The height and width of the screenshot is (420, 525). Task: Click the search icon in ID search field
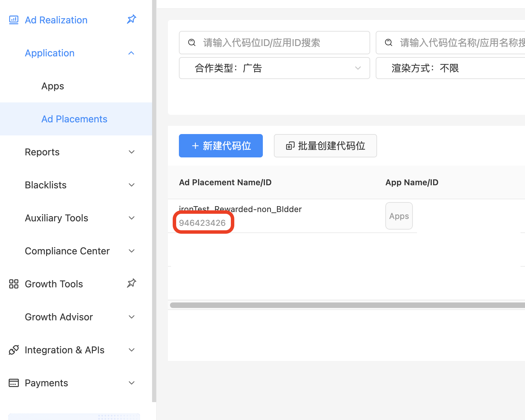(192, 43)
